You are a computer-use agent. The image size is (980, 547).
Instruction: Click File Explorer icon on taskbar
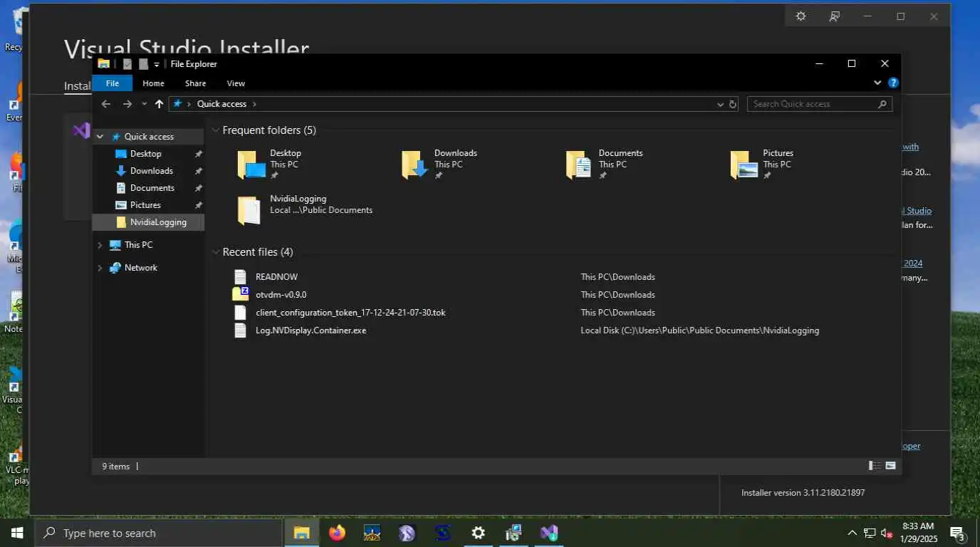click(x=302, y=533)
